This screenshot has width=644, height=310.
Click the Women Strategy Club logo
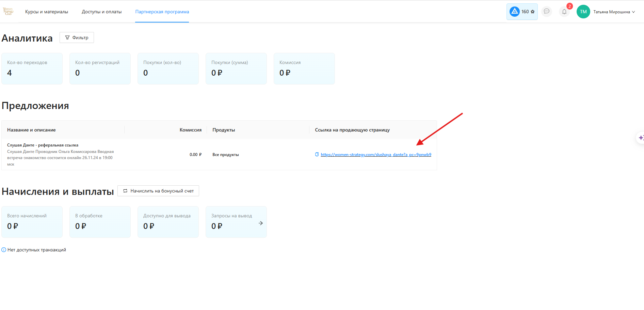tap(8, 12)
